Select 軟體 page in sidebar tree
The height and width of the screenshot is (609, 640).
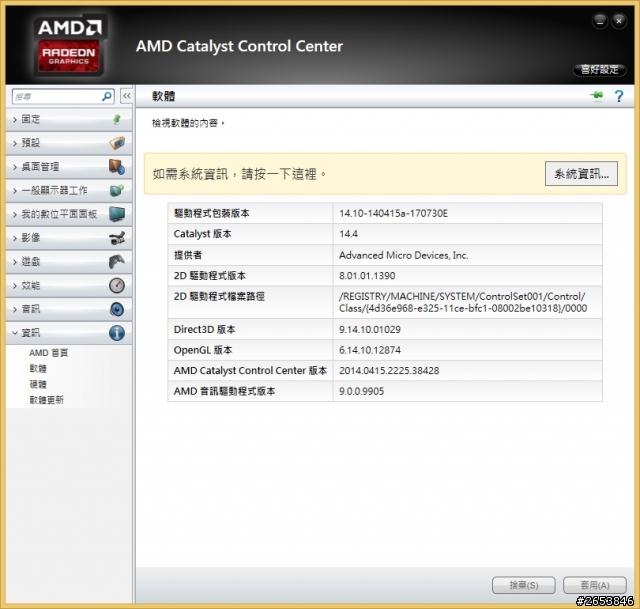pos(38,369)
